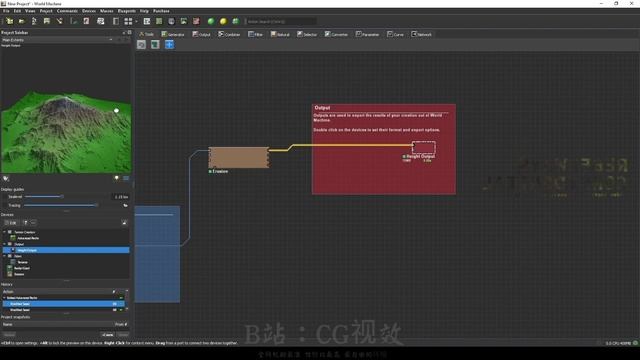Click the Open file folder toolbar icon
This screenshot has height=360, width=640.
(22, 21)
